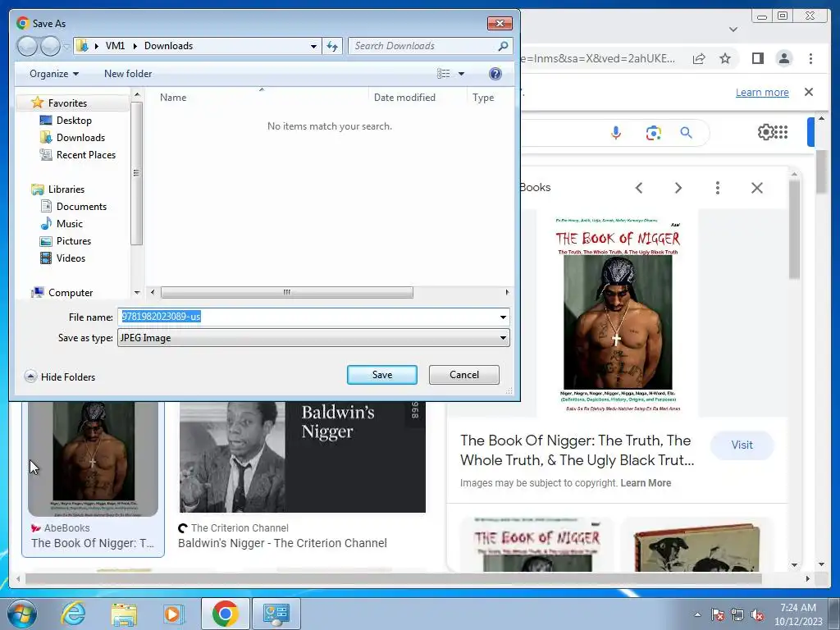The width and height of the screenshot is (840, 630).
Task: Select Libraries in navigation pane
Action: 66,189
